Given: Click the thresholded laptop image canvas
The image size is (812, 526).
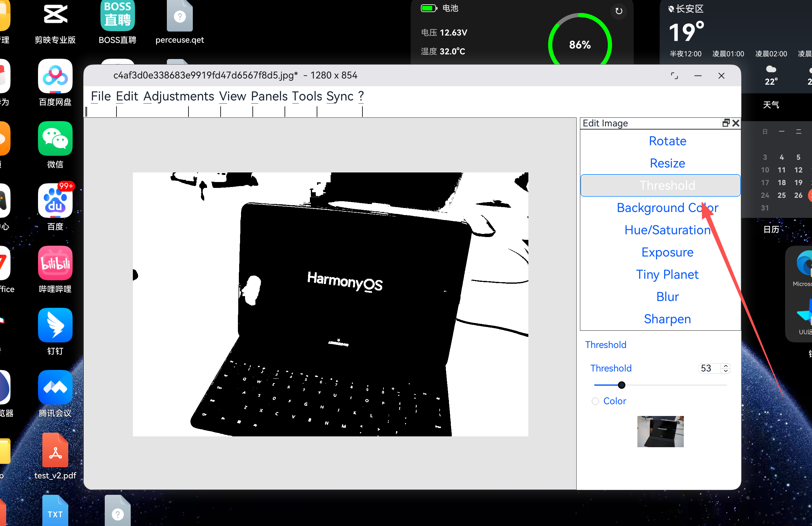Looking at the screenshot, I should pyautogui.click(x=330, y=304).
